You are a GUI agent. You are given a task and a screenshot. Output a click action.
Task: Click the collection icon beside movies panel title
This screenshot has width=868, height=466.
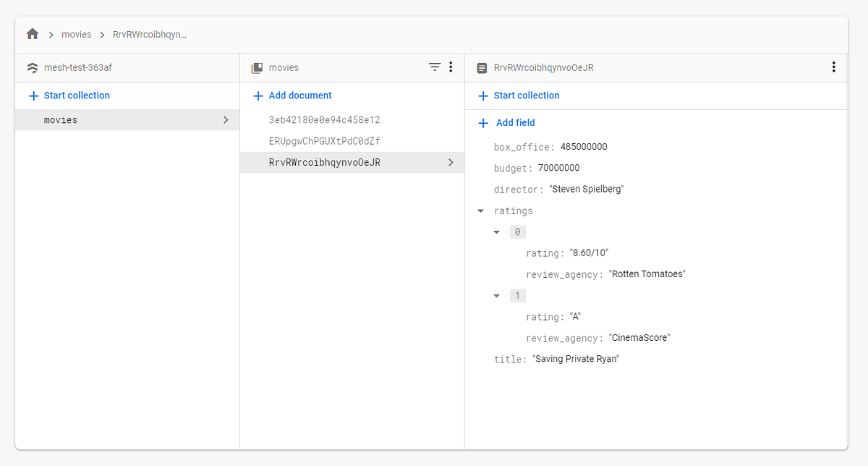click(257, 67)
